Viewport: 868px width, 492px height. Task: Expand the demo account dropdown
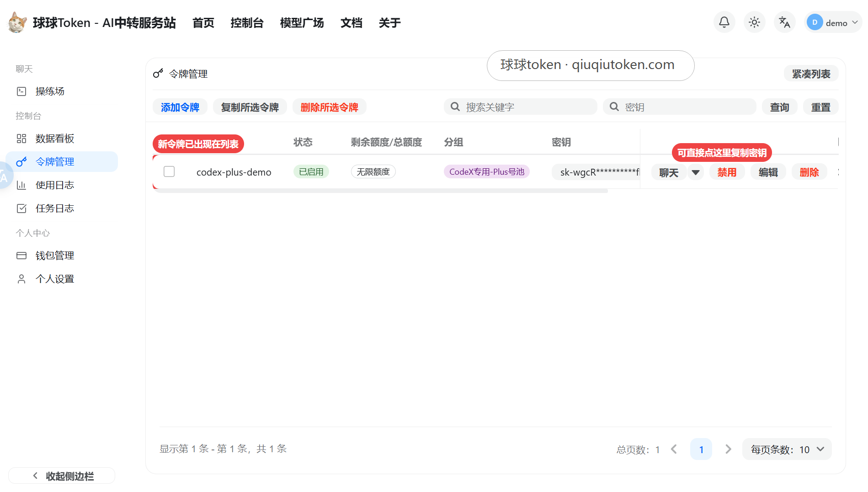coord(855,22)
